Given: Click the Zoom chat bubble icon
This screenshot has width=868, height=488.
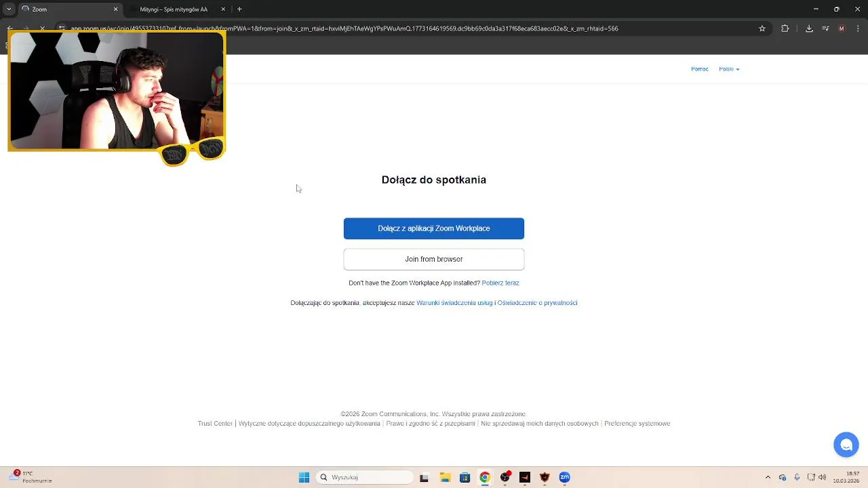Looking at the screenshot, I should [846, 445].
